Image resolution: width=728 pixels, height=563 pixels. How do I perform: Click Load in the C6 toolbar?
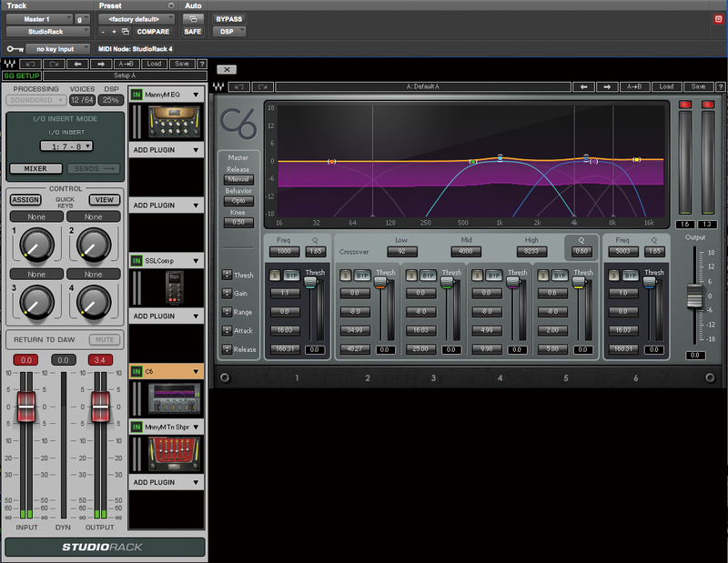point(666,86)
